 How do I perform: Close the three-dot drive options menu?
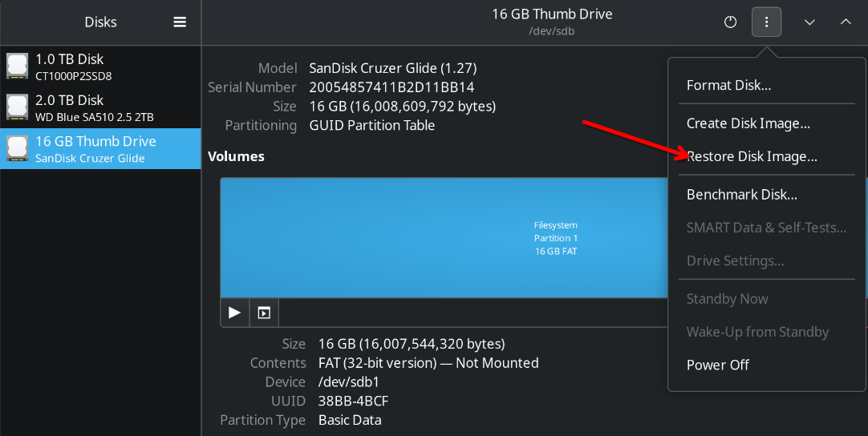click(766, 22)
